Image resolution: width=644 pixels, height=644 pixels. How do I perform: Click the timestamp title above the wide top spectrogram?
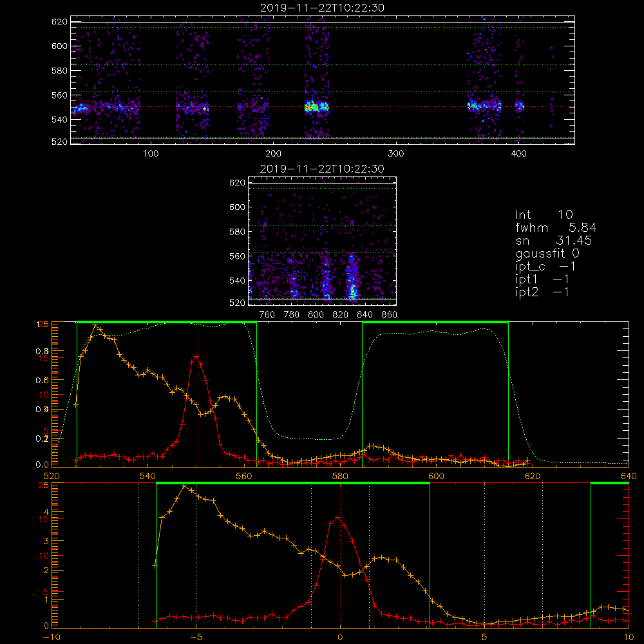[x=323, y=8]
